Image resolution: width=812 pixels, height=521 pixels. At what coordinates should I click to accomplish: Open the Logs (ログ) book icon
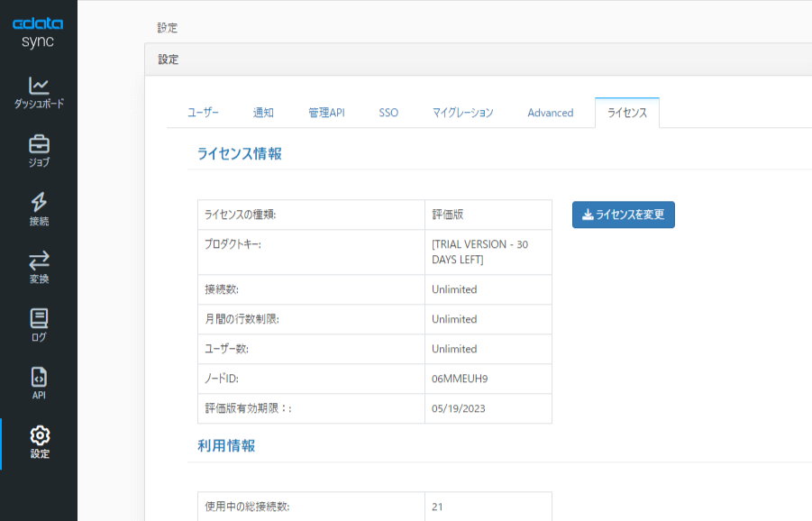(x=39, y=318)
